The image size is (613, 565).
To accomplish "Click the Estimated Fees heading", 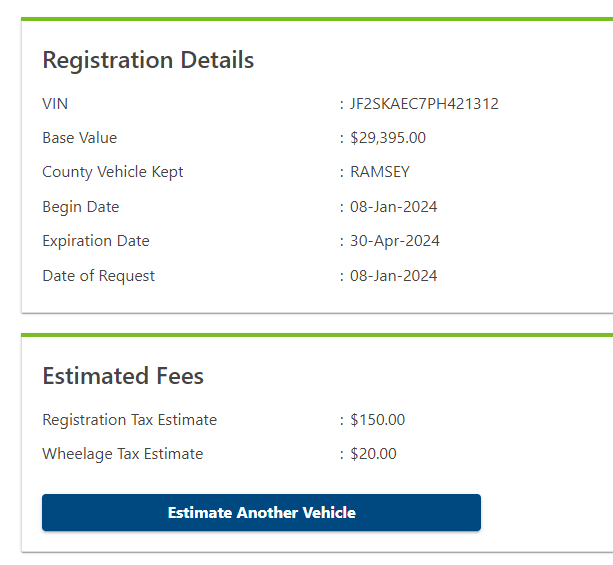I will (123, 376).
